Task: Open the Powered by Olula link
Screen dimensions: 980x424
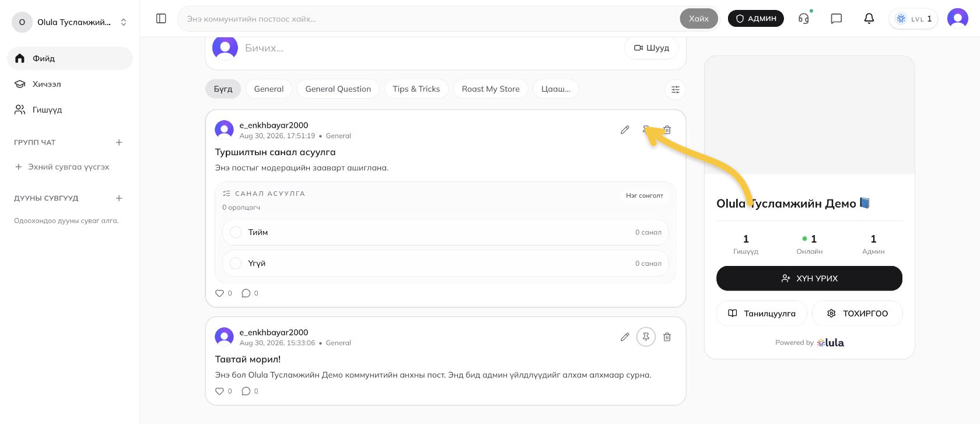Action: [810, 342]
